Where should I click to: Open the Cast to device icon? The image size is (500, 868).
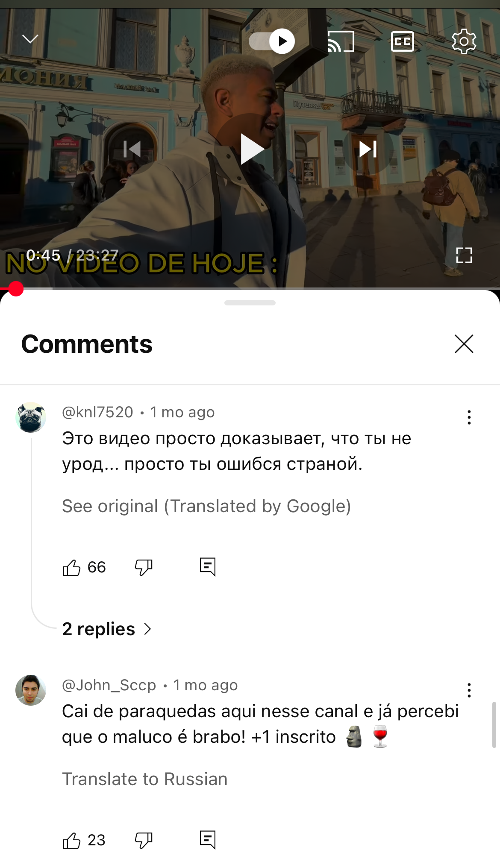click(341, 41)
